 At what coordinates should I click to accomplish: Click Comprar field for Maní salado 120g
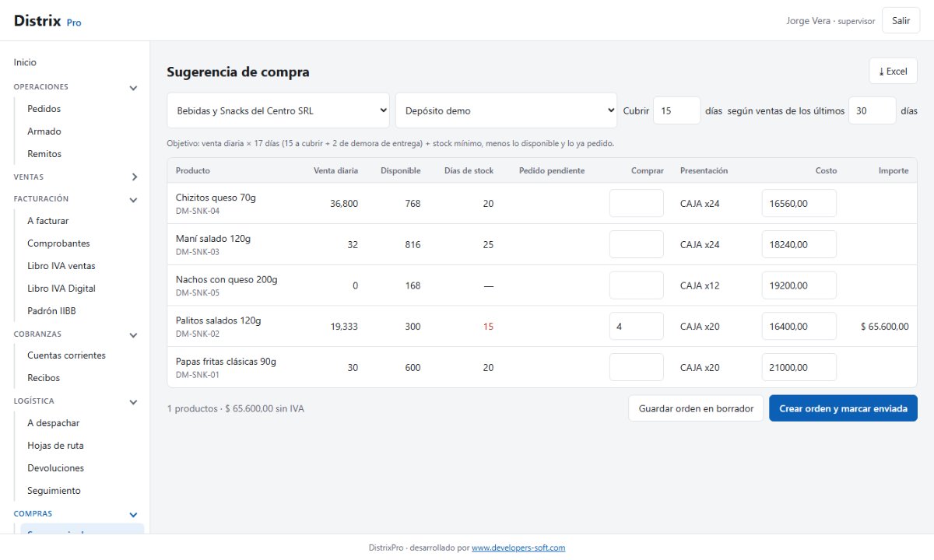[637, 245]
